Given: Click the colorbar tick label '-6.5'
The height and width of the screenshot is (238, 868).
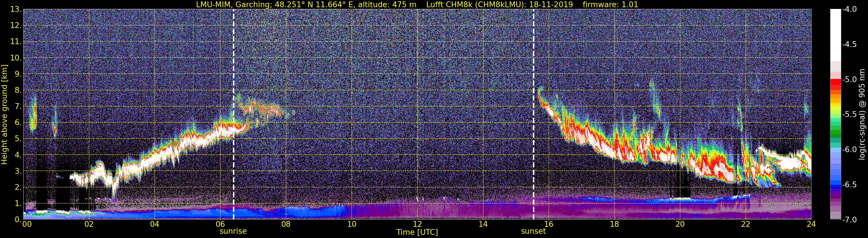Looking at the screenshot, I should coord(849,185).
